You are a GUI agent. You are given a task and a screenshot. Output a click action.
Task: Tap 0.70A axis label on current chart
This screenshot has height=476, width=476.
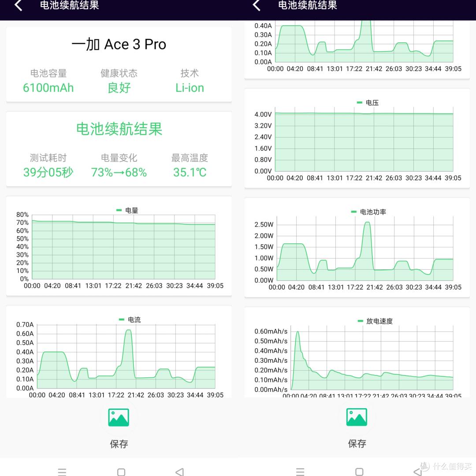(x=25, y=324)
